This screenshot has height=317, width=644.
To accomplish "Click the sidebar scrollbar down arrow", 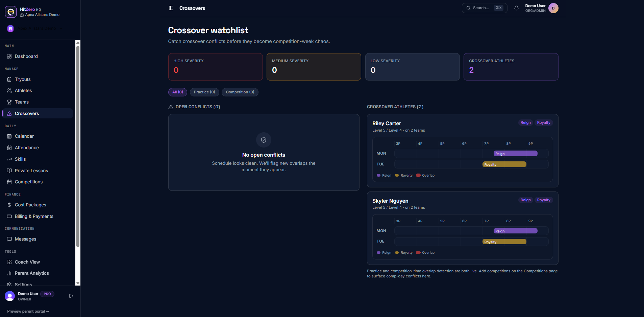I will click(x=78, y=283).
